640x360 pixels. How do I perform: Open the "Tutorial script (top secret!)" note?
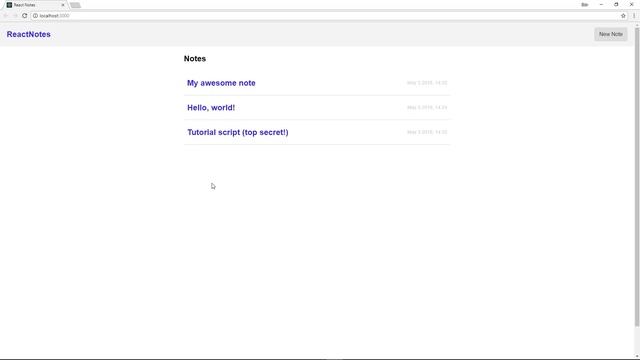[x=238, y=132]
